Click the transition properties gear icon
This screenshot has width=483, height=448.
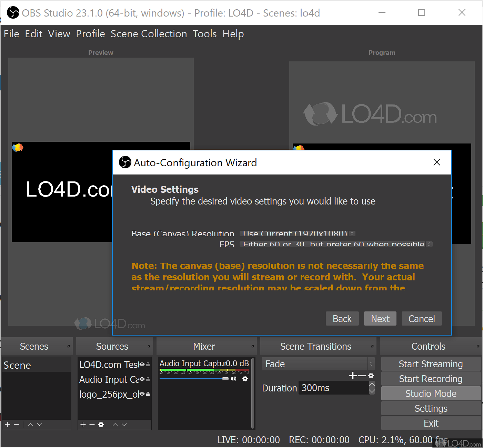coord(371,376)
